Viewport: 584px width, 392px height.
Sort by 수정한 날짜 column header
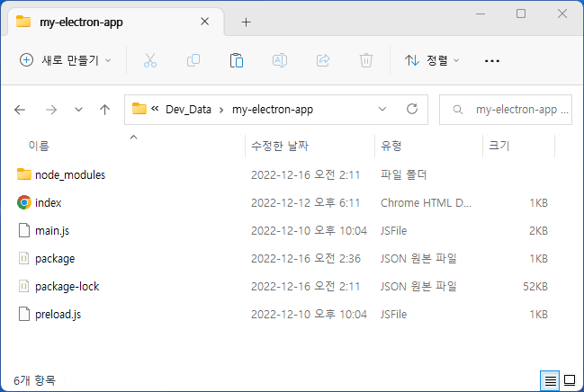pos(280,146)
